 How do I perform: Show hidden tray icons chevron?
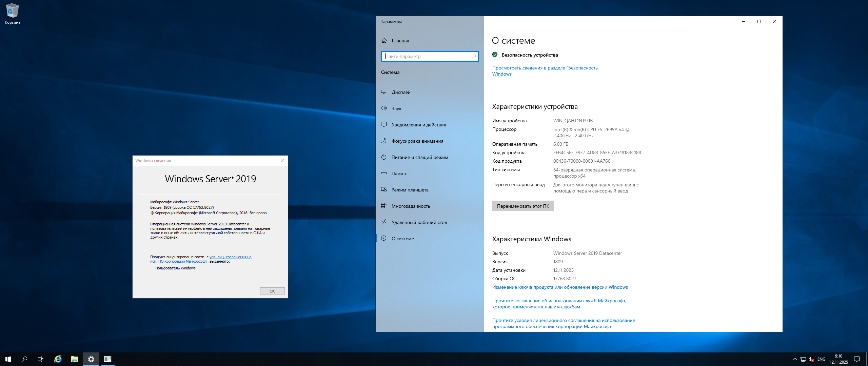[795, 359]
